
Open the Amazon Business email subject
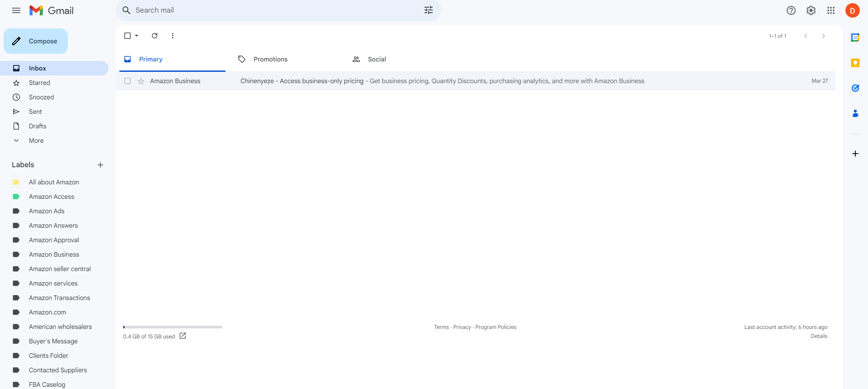pyautogui.click(x=302, y=81)
